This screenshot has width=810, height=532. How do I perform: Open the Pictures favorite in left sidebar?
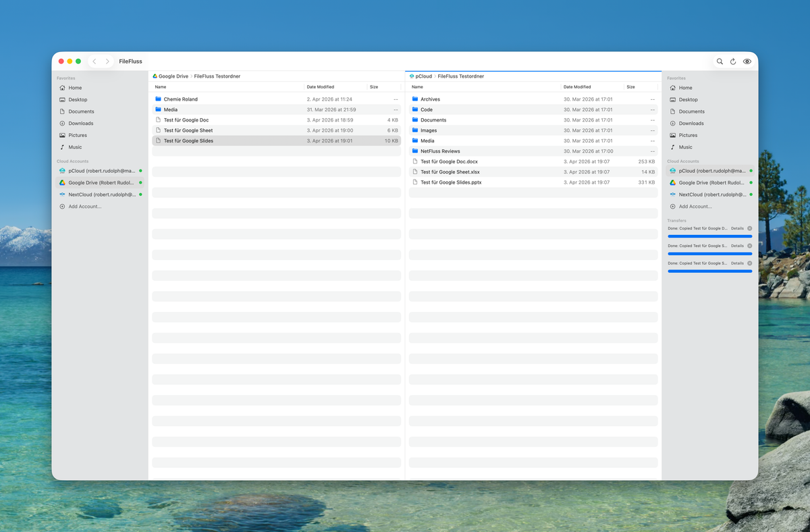tap(76, 135)
